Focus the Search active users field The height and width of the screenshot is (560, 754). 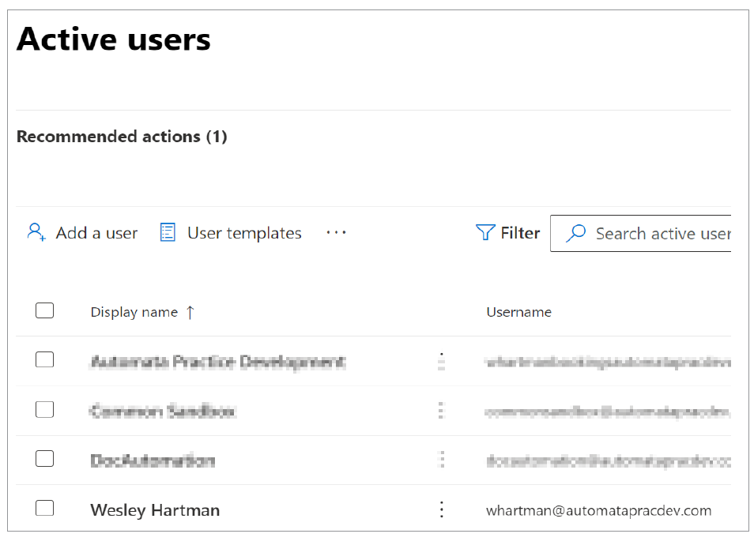tap(662, 234)
